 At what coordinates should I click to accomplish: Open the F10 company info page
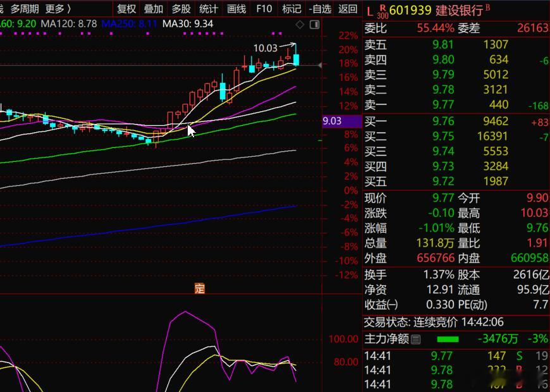[264, 9]
